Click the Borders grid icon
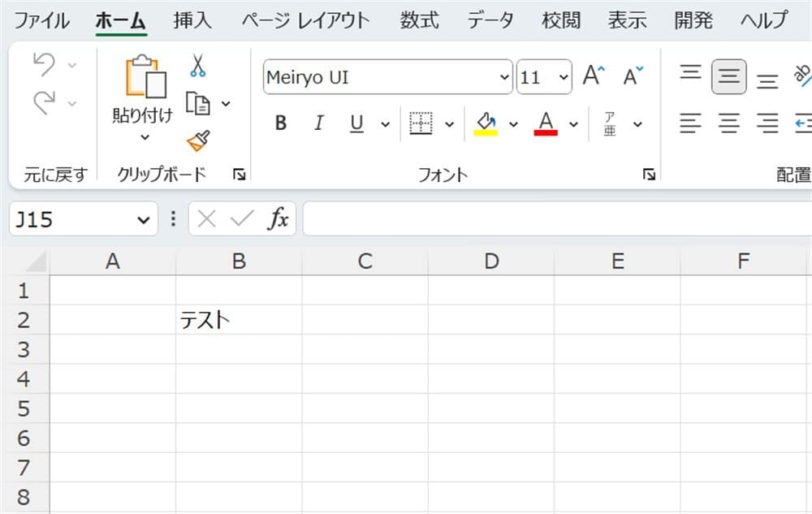 [421, 123]
